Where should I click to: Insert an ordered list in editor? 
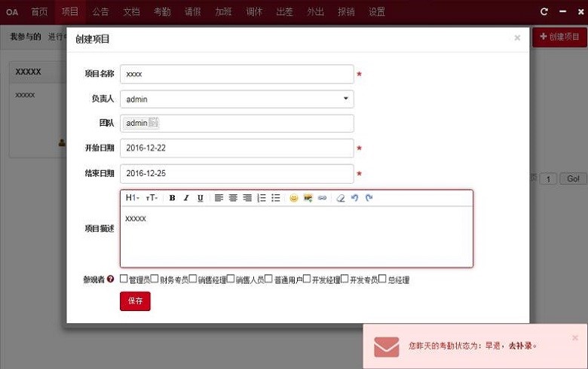[x=262, y=198]
